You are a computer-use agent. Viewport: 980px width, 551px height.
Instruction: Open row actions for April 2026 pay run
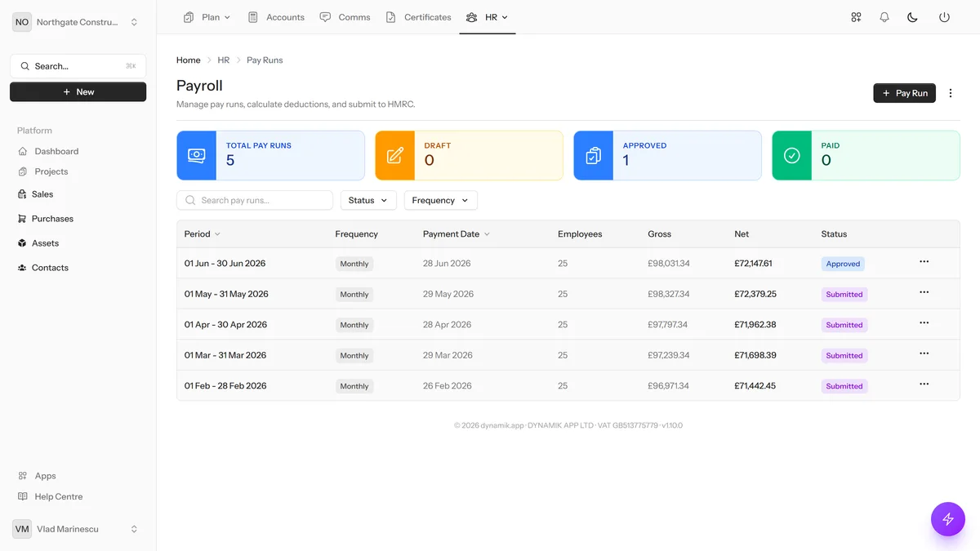coord(924,323)
